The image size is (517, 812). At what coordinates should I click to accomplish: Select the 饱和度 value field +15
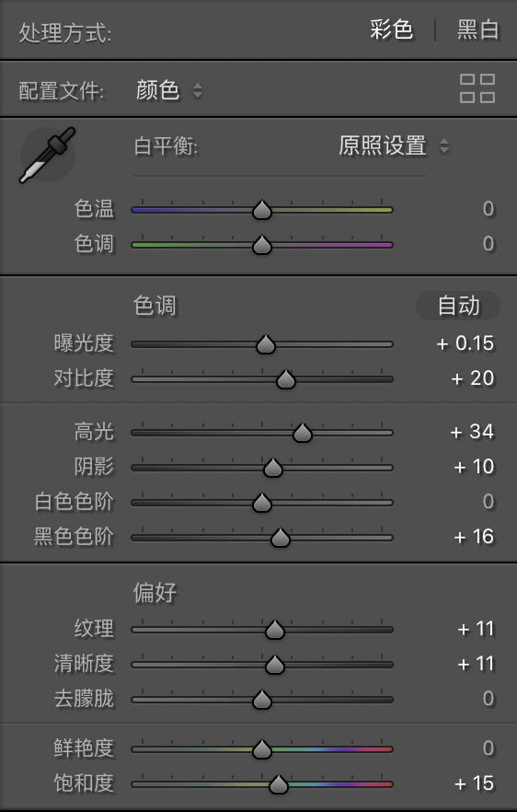474,783
